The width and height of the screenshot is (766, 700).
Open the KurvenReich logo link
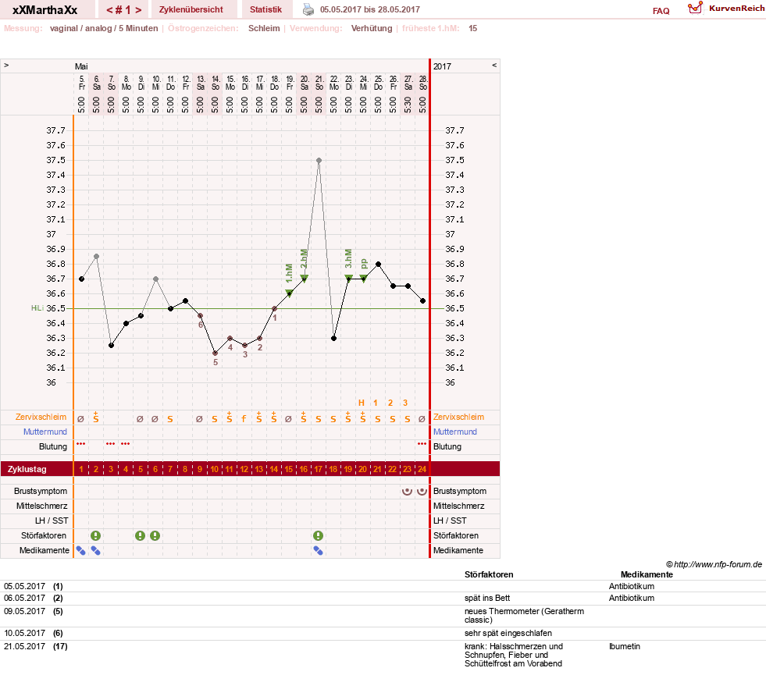point(726,9)
